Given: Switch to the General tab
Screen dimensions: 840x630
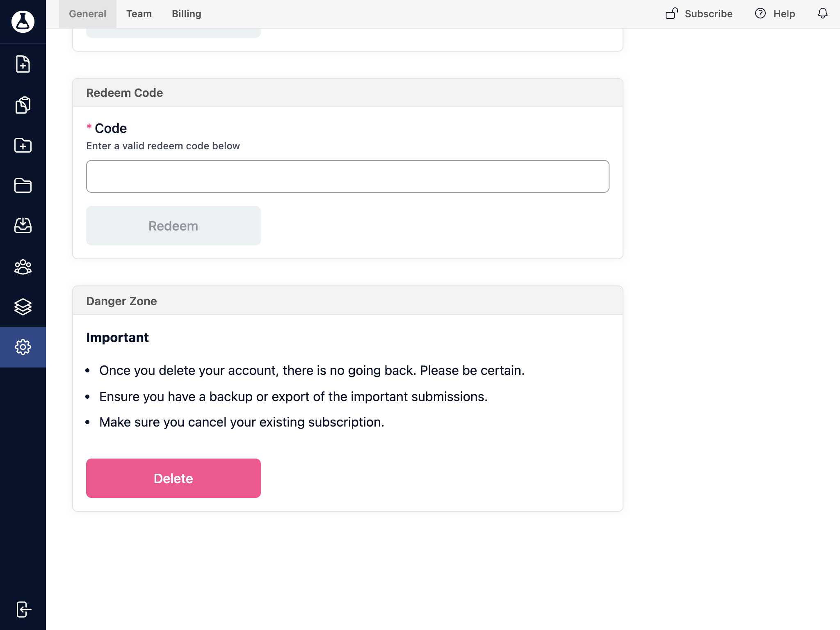Looking at the screenshot, I should [x=87, y=14].
